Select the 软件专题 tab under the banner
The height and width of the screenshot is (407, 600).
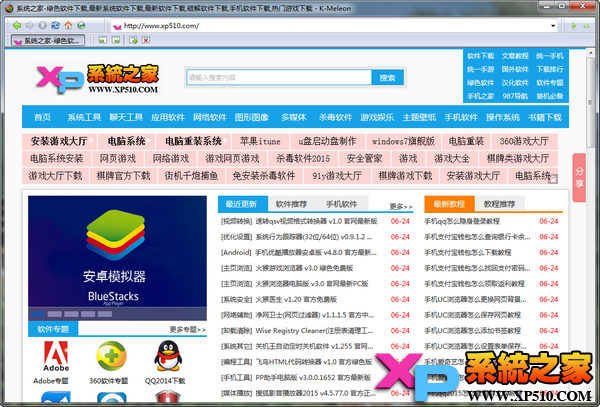point(53,329)
